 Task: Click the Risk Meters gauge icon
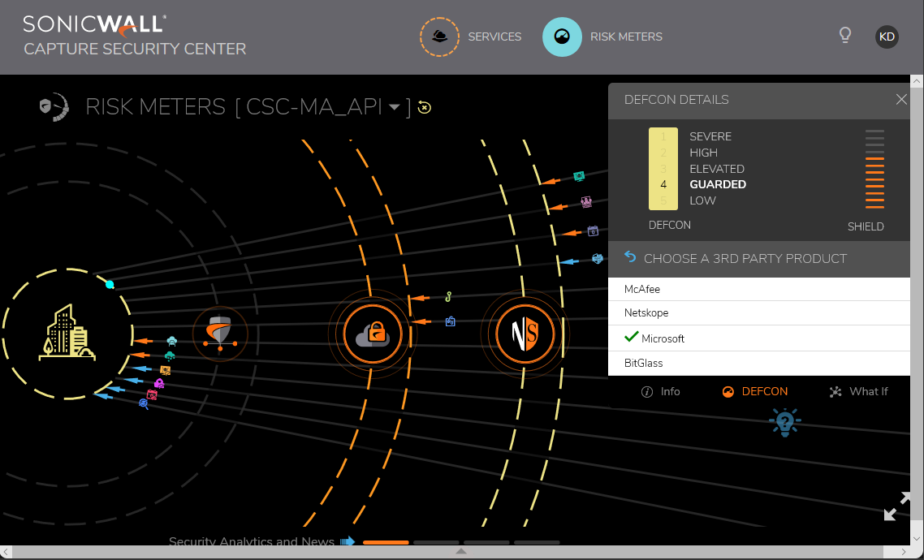click(562, 37)
